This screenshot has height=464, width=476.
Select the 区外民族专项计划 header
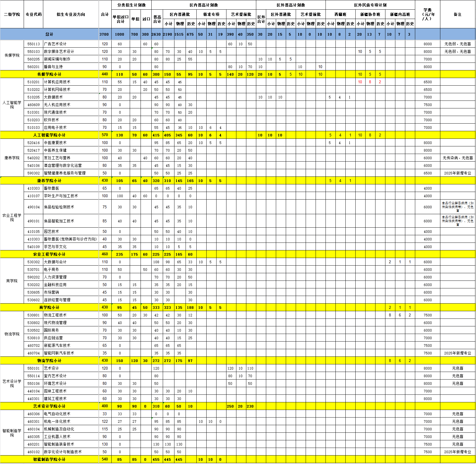(x=370, y=5)
